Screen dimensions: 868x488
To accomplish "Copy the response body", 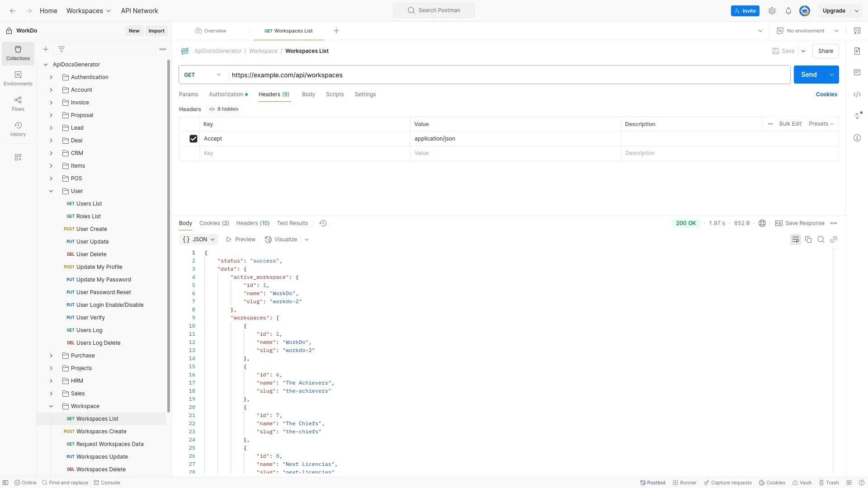I will click(x=808, y=239).
